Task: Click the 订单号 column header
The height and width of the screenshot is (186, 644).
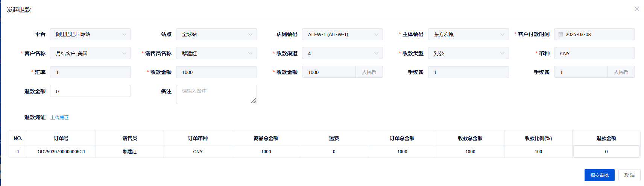Action: (61, 138)
